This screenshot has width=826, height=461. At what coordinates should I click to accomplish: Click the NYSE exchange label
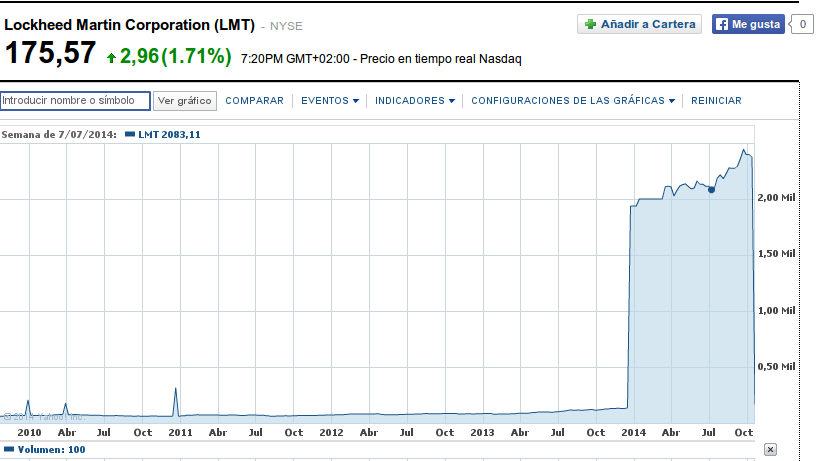click(286, 26)
